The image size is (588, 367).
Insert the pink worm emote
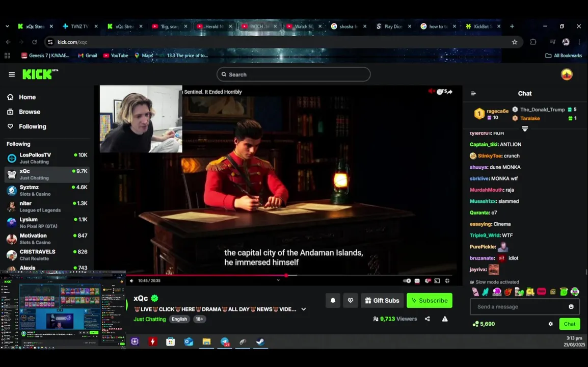click(475, 292)
